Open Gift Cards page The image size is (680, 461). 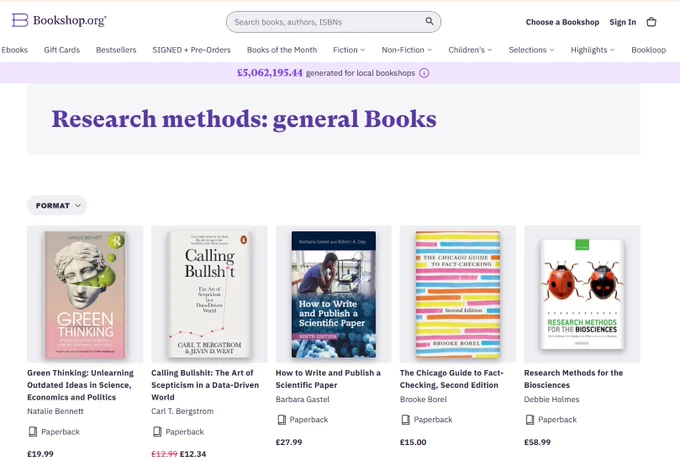pyautogui.click(x=62, y=50)
